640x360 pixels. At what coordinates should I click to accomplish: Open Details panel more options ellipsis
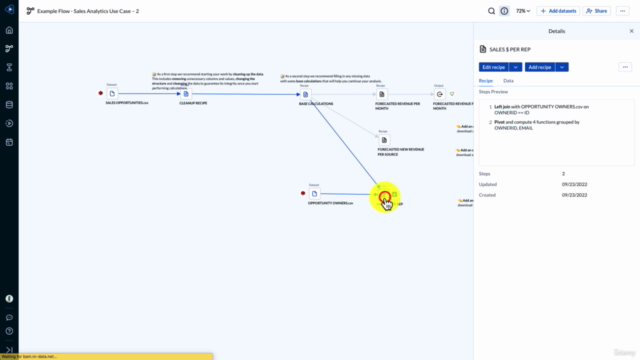[625, 67]
